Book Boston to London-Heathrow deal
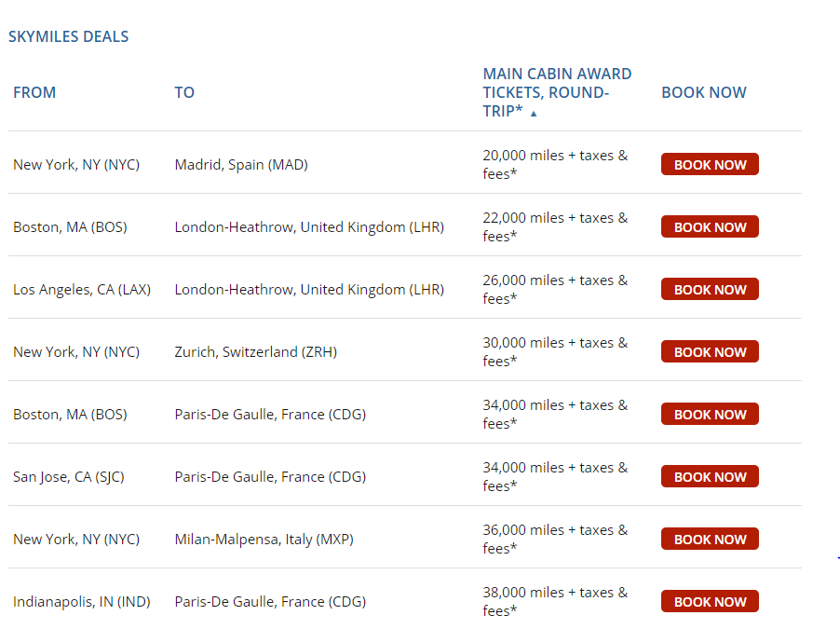 (x=710, y=227)
